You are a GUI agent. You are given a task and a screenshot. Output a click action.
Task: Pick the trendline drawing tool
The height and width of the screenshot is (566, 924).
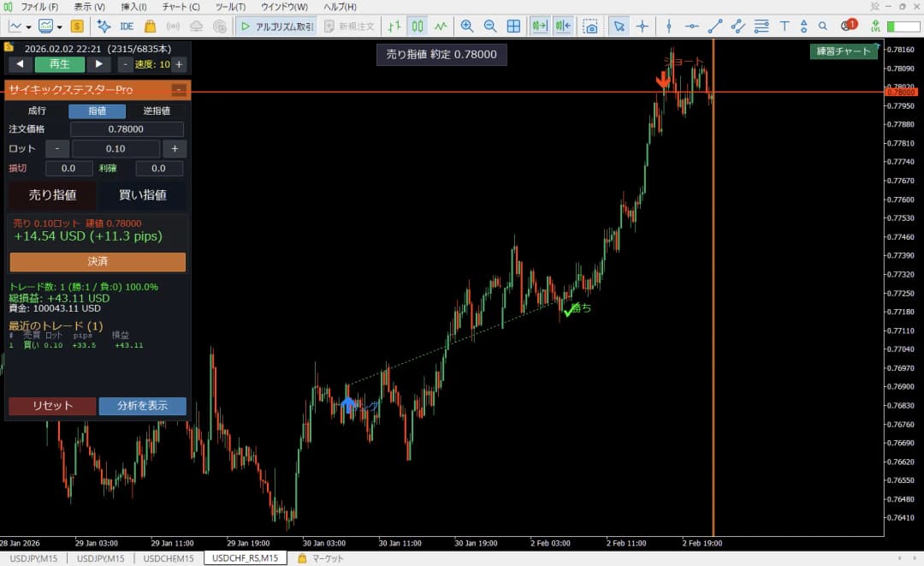(714, 26)
